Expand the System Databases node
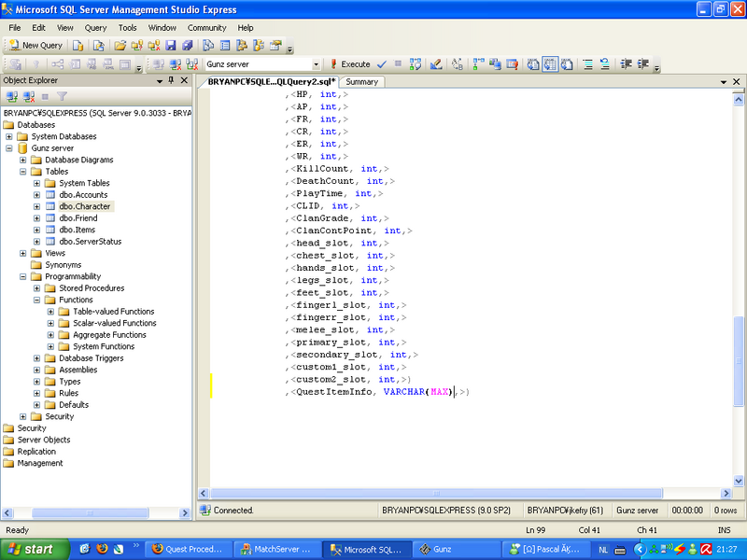The height and width of the screenshot is (560, 747). (9, 136)
